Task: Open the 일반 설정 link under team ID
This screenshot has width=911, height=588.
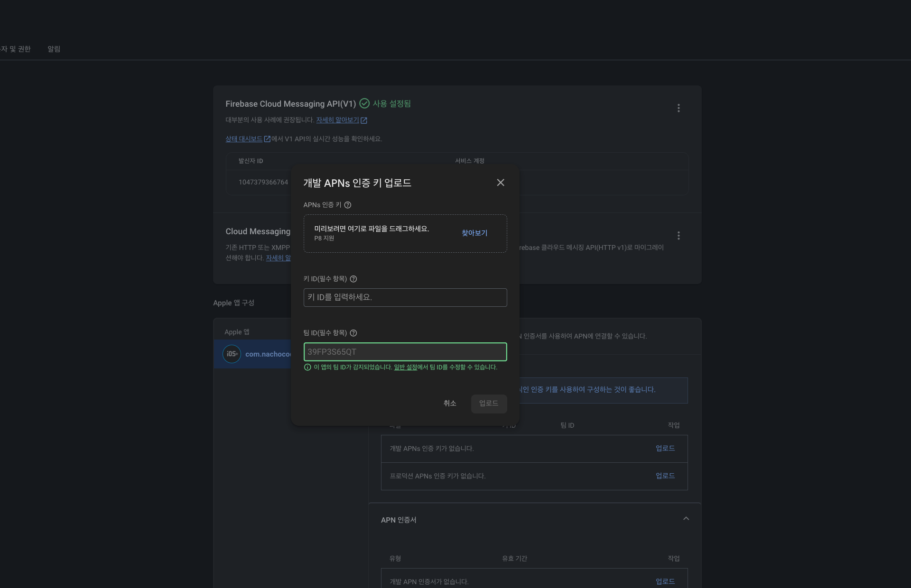Action: click(405, 367)
